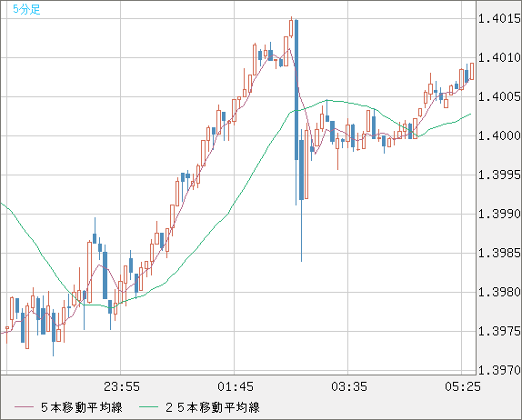Click the 1.3980 price axis label

tap(499, 292)
